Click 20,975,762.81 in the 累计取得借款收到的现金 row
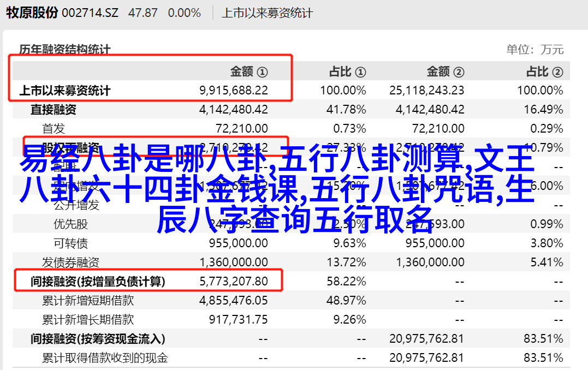 tap(427, 358)
